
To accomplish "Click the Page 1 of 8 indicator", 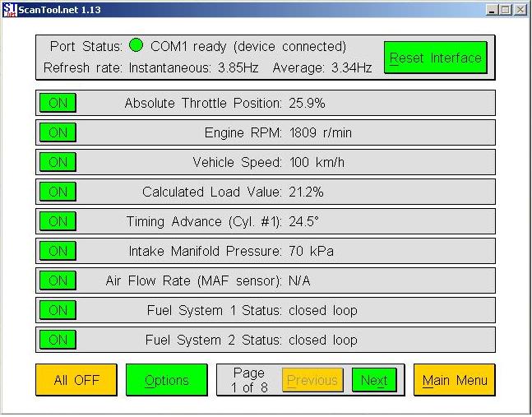I will (x=248, y=380).
